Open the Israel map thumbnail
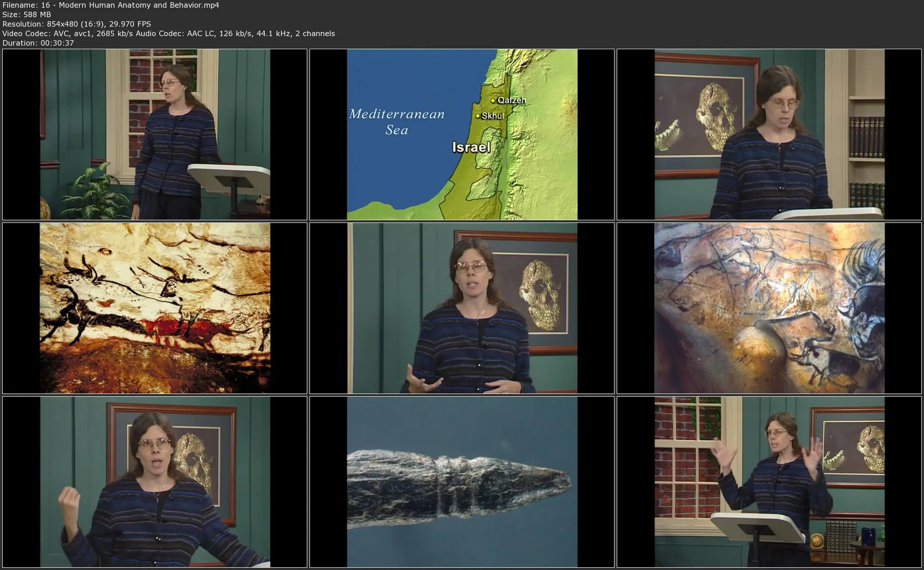The height and width of the screenshot is (570, 924). click(x=462, y=134)
